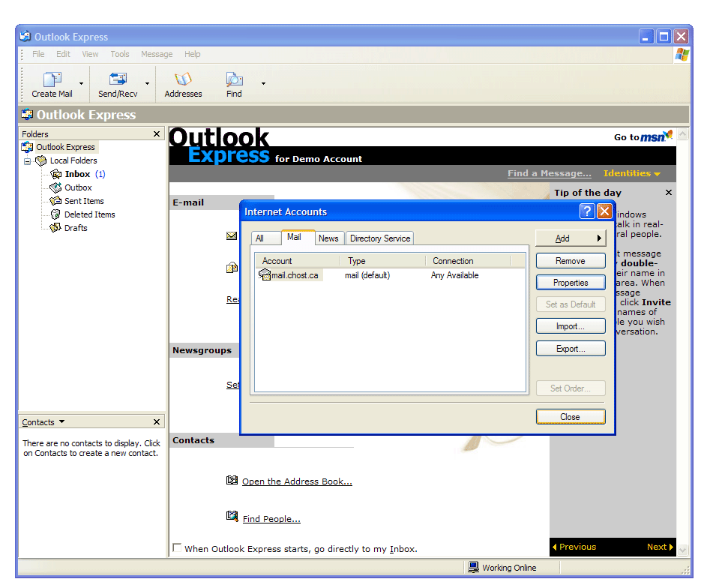Viewport: 707px width, 588px height.
Task: Click the Find People... link
Action: point(271,519)
